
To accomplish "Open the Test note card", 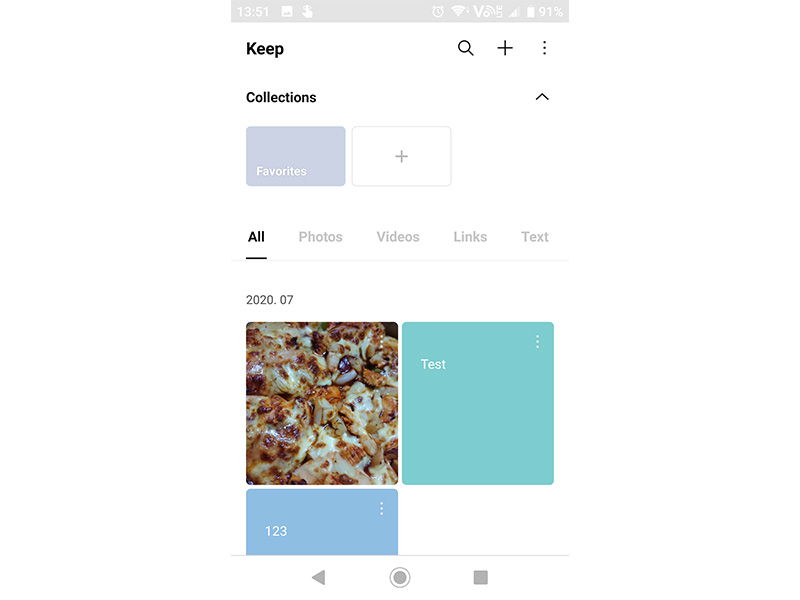I will pos(478,403).
